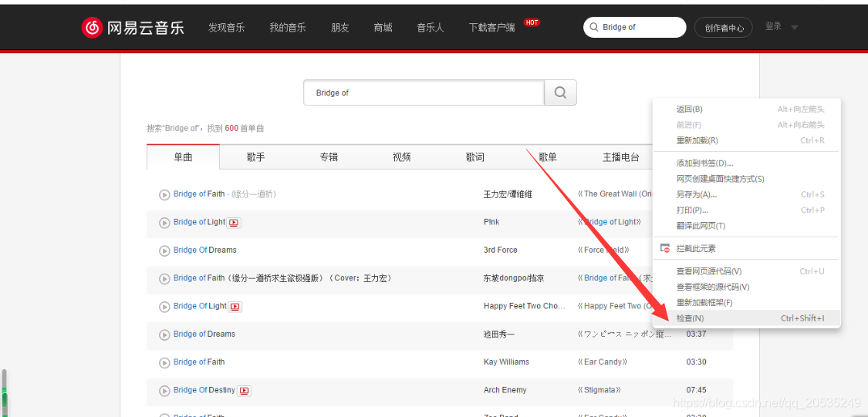Choose 重新加载框架(F) in context menu

pyautogui.click(x=746, y=302)
